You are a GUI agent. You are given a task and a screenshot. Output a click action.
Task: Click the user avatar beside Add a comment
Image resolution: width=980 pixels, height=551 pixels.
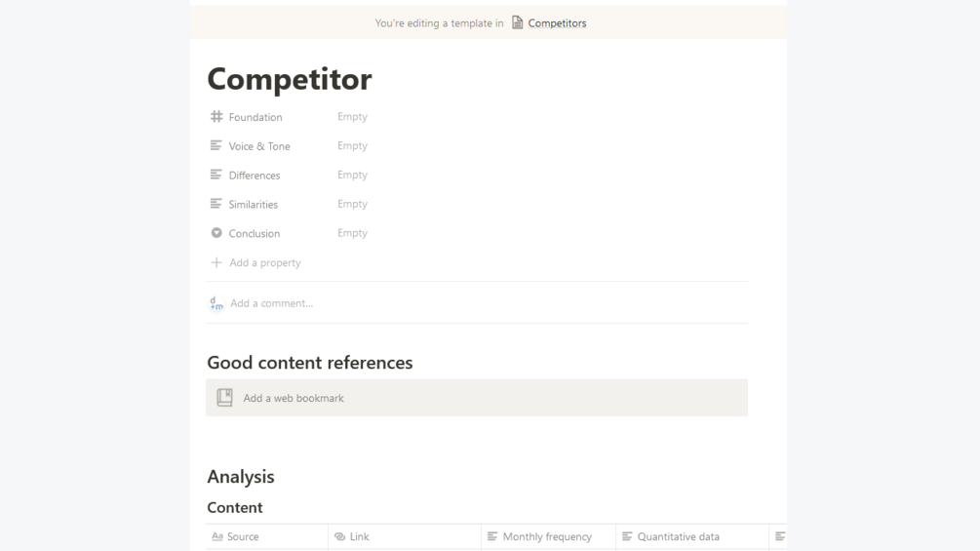(216, 303)
